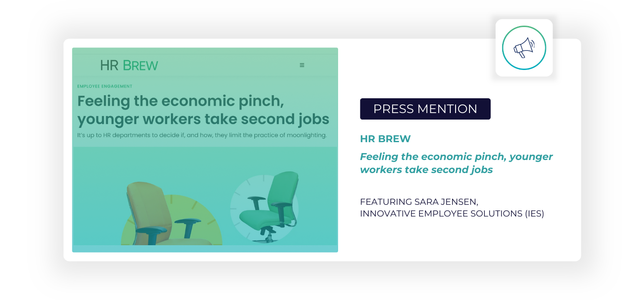Screen dimensions: 644x300
Task: Click the large headline inside the preview image
Action: 203,110
